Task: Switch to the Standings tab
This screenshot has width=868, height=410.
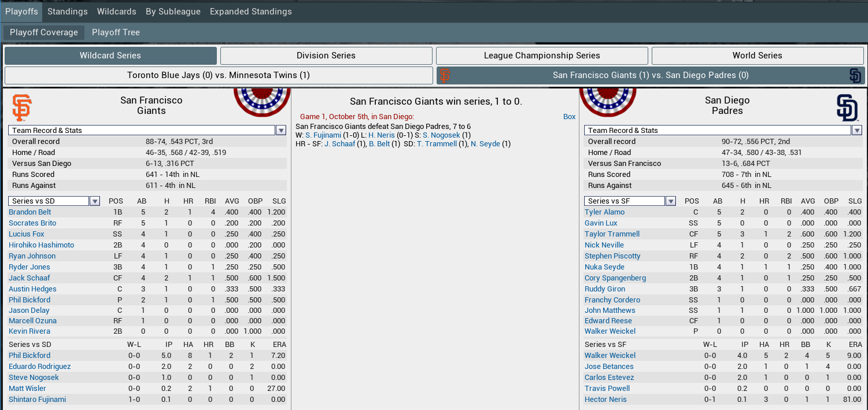Action: 68,12
